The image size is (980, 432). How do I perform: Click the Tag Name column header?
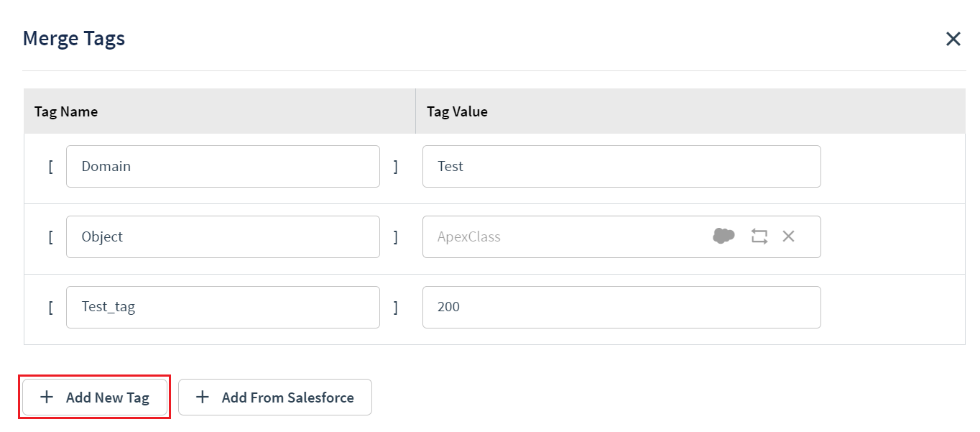tap(66, 111)
